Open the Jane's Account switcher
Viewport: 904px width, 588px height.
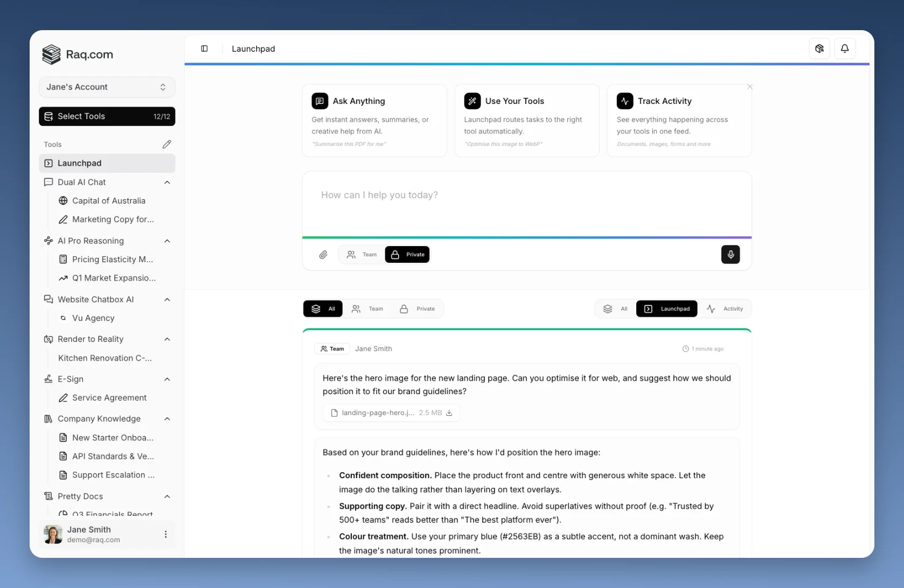click(107, 87)
